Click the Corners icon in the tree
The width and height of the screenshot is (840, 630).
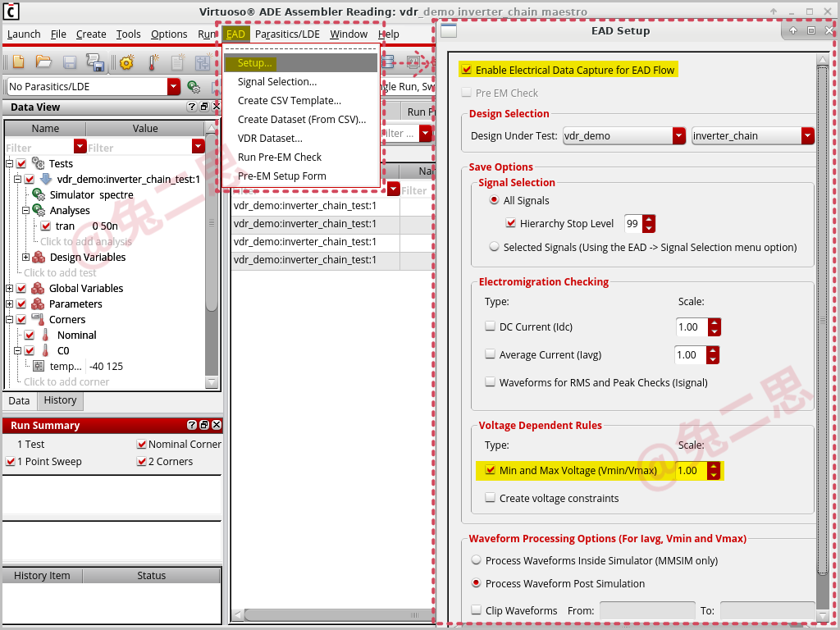click(38, 319)
